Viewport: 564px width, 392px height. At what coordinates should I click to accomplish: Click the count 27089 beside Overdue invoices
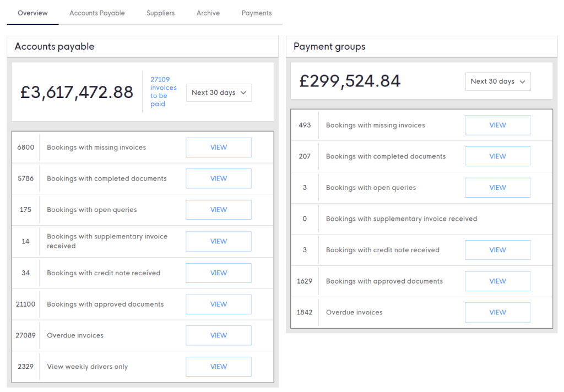pos(25,335)
